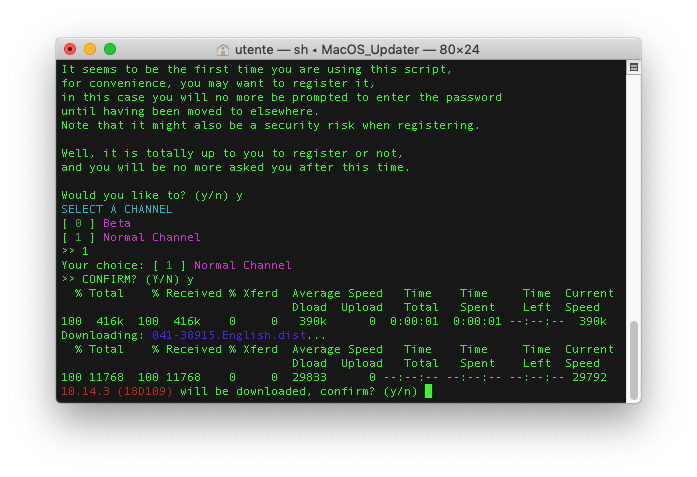The image size is (697, 477).
Task: Close the terminal window with red button
Action: coord(70,49)
